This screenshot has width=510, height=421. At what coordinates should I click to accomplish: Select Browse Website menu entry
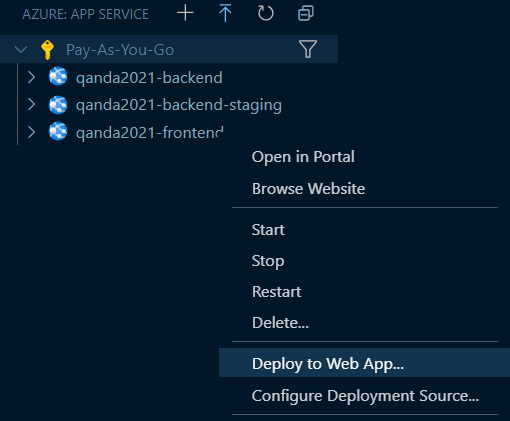tap(308, 189)
